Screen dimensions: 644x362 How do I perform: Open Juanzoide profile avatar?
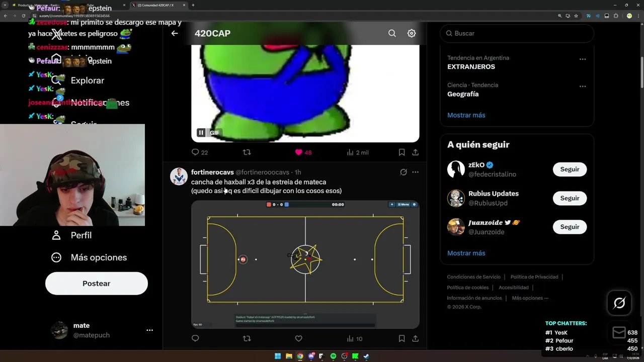tap(456, 227)
